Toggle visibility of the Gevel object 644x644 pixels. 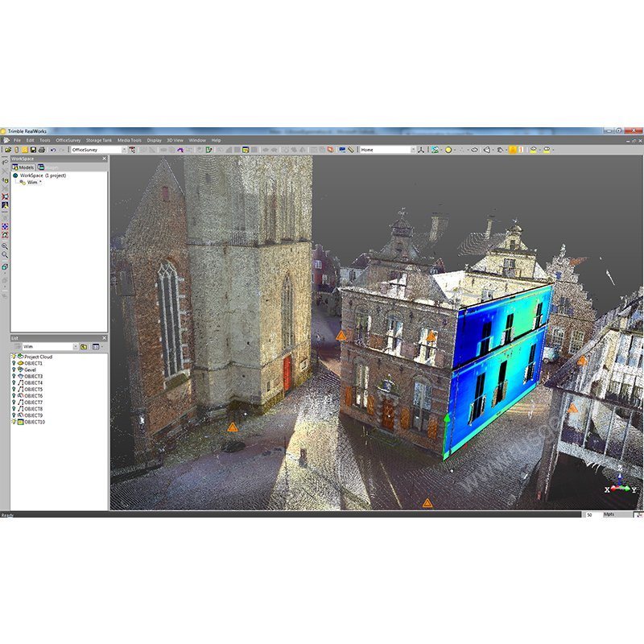coord(14,369)
